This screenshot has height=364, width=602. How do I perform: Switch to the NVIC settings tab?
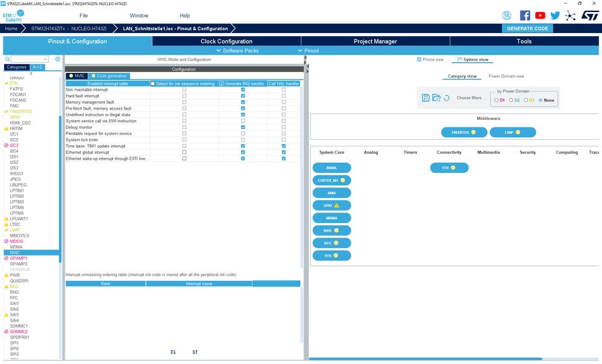tap(77, 76)
